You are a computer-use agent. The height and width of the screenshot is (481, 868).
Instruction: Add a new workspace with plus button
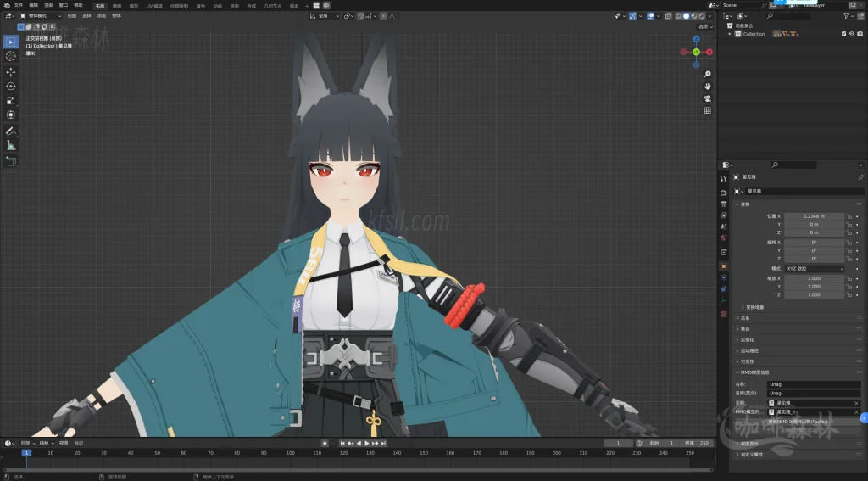click(307, 6)
